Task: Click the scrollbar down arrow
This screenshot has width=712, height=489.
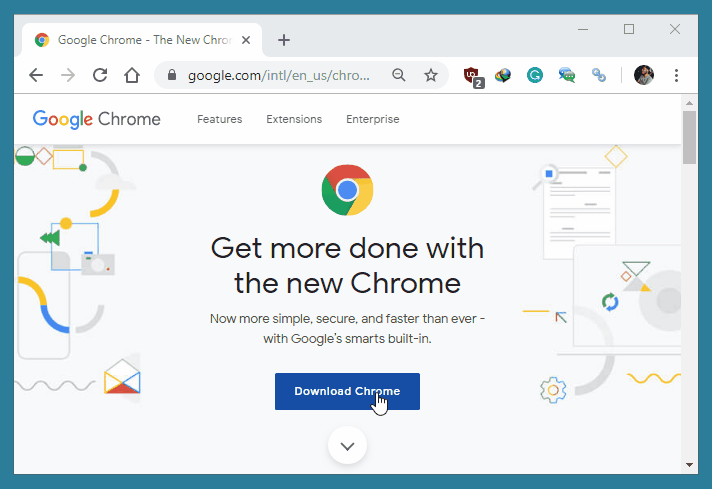Action: click(x=689, y=464)
